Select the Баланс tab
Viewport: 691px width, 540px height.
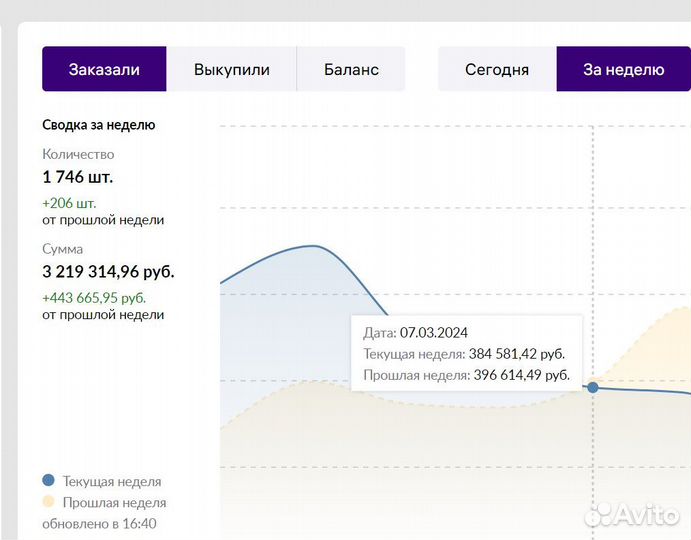pyautogui.click(x=351, y=69)
